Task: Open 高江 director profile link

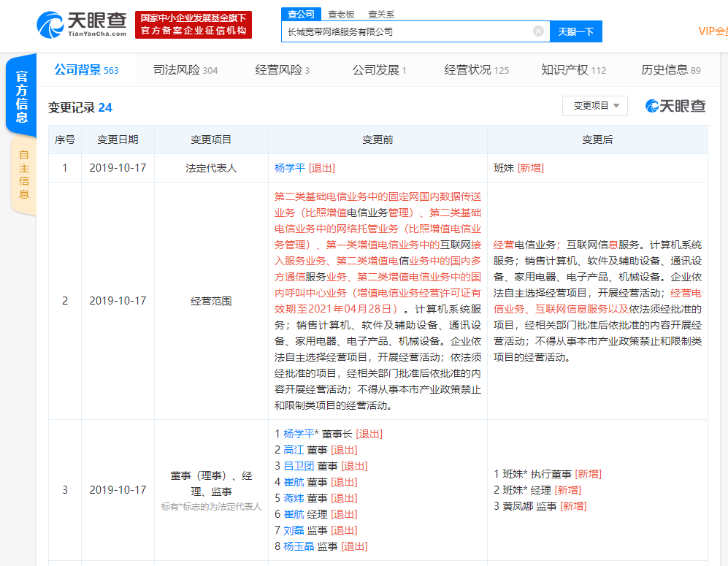Action: [x=294, y=450]
